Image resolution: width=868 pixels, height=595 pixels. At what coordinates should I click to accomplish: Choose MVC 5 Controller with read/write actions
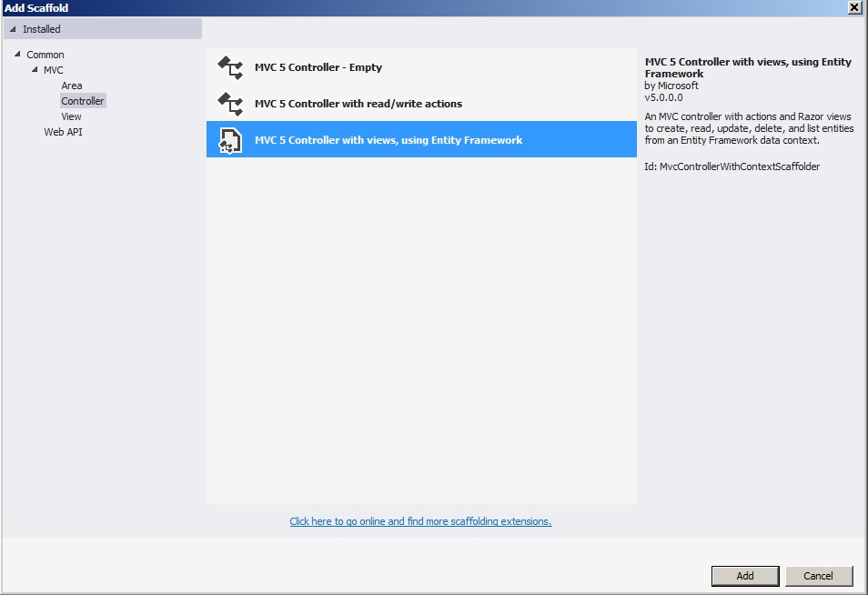(x=421, y=104)
